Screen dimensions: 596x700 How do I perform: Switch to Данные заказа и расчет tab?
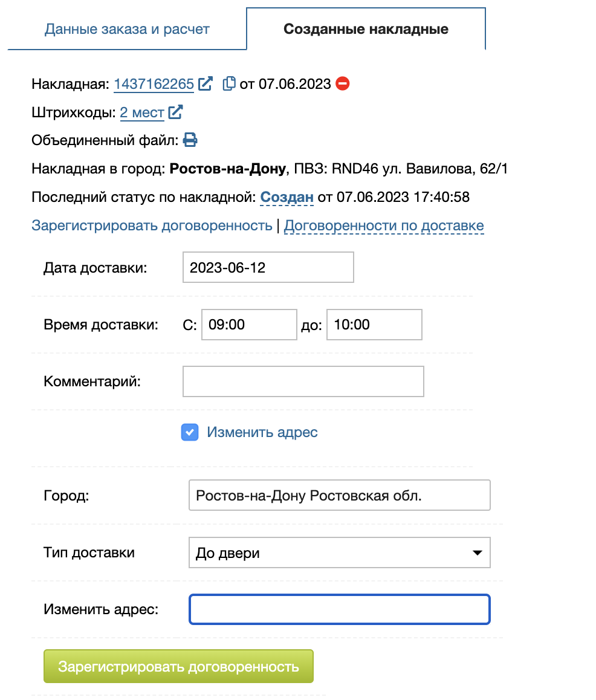click(127, 29)
